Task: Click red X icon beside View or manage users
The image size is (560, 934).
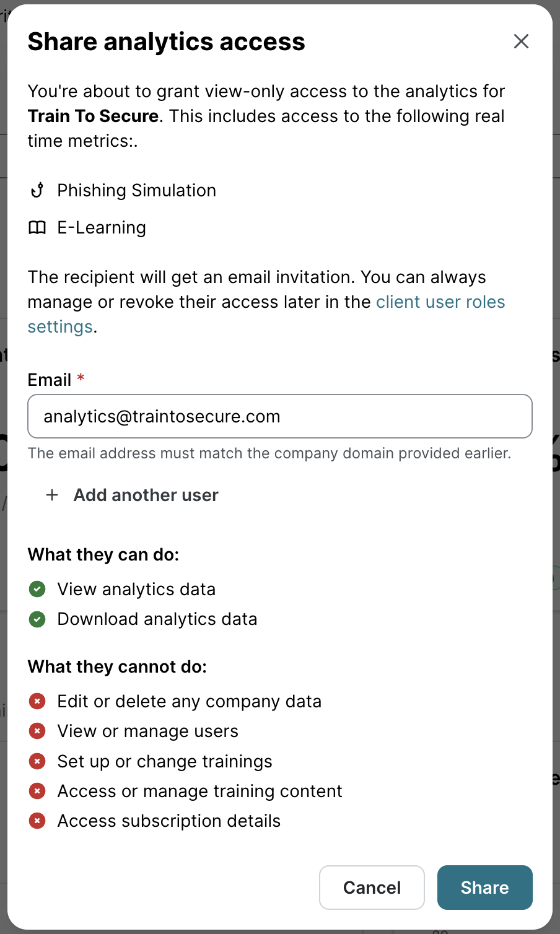Action: (37, 731)
